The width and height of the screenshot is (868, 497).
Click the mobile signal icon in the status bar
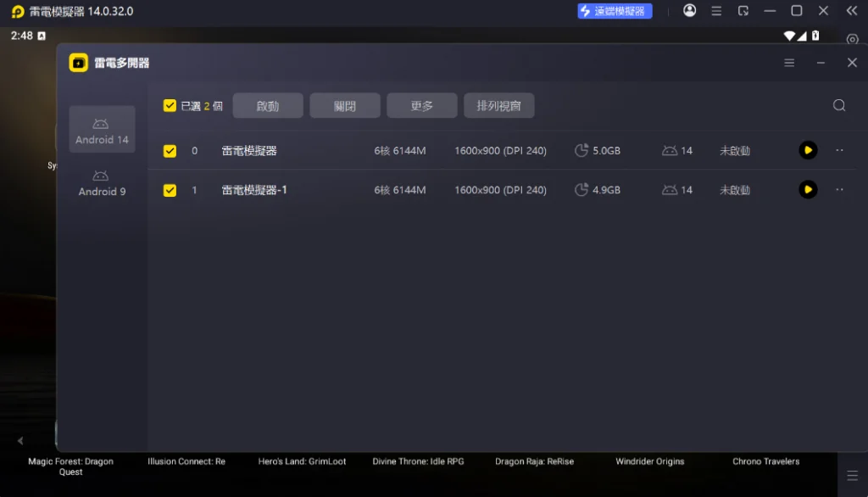pos(802,36)
